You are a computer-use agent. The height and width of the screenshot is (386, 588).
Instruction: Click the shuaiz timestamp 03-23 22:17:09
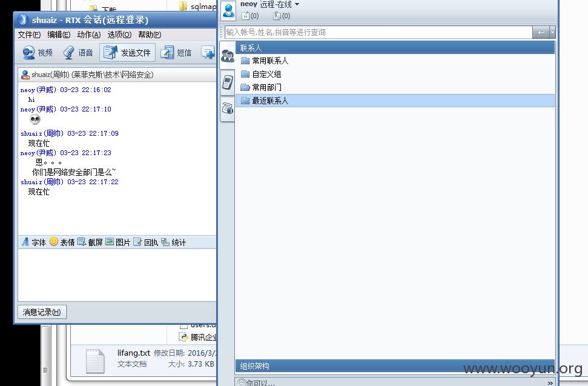pyautogui.click(x=93, y=133)
